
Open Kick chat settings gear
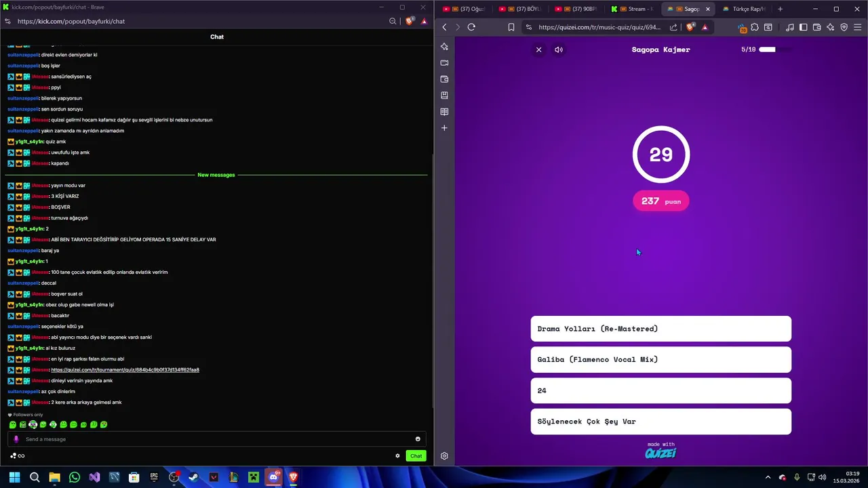pos(398,456)
